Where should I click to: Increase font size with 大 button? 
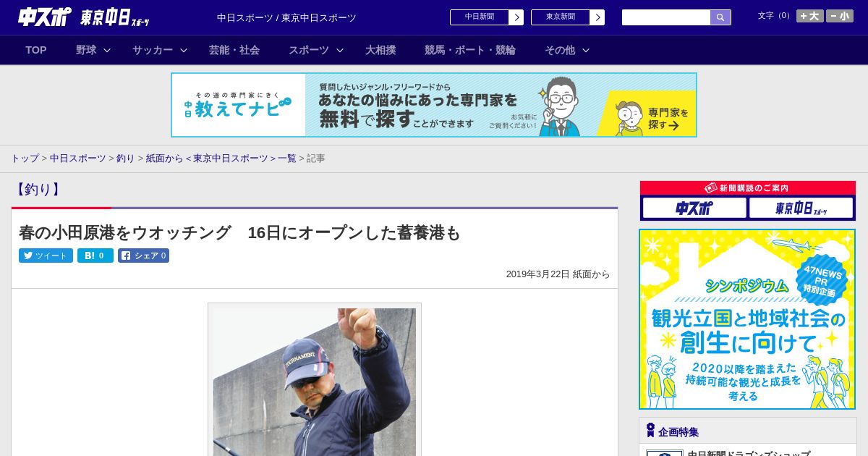tap(810, 16)
